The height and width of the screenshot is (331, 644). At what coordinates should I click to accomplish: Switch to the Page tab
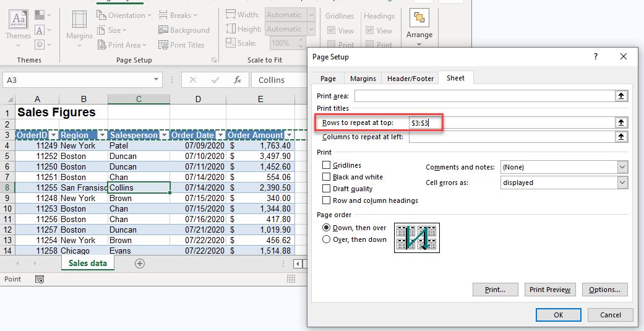click(328, 79)
